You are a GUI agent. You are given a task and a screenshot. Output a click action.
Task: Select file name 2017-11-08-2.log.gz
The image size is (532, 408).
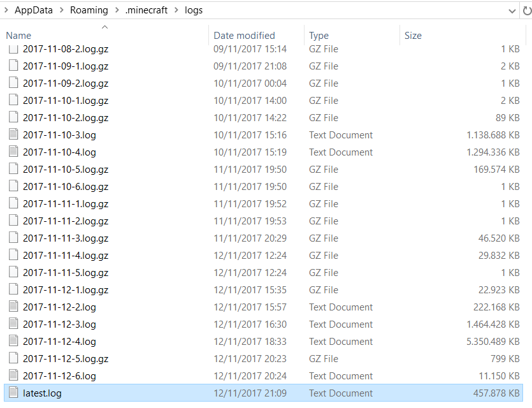coord(66,49)
